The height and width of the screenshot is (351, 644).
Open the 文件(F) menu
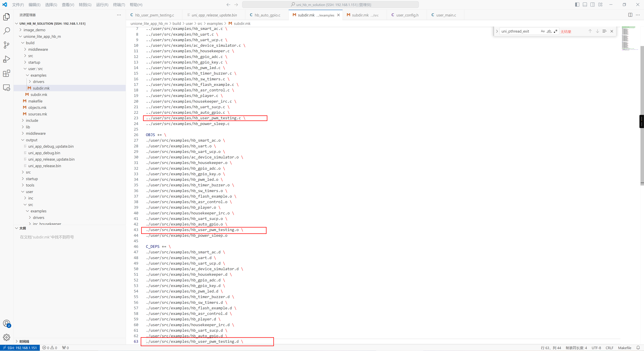coord(18,5)
